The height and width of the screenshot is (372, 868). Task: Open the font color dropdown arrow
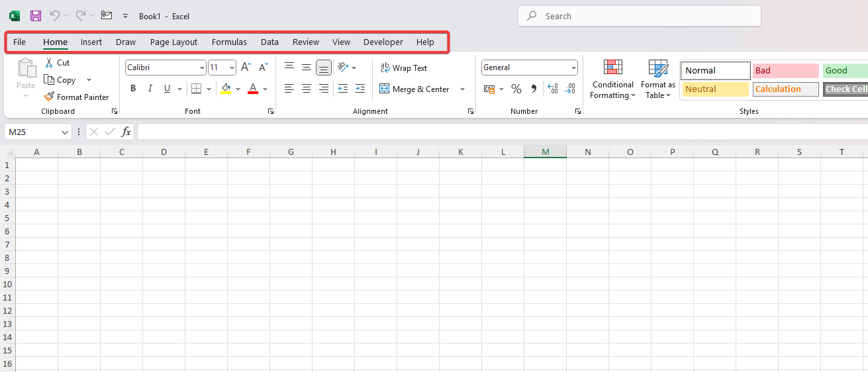tap(265, 89)
